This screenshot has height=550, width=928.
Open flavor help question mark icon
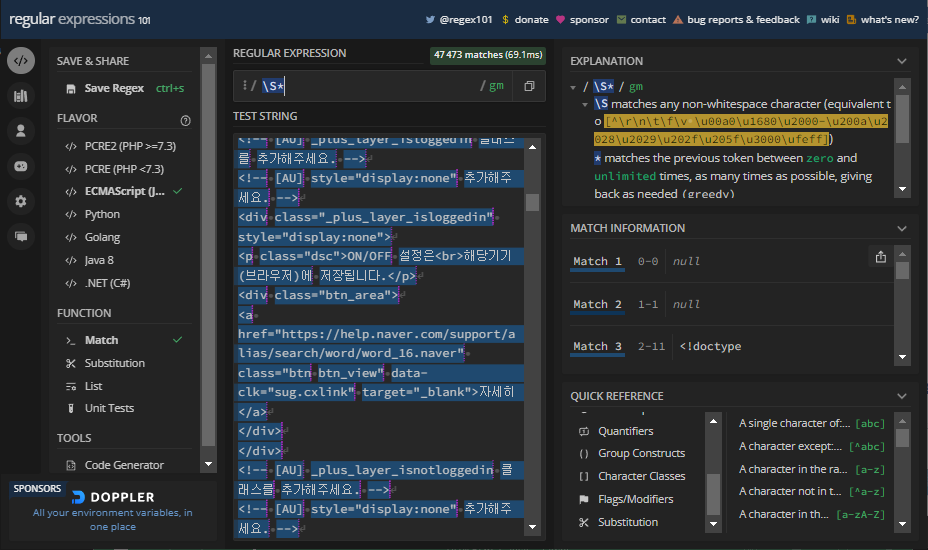tap(185, 121)
